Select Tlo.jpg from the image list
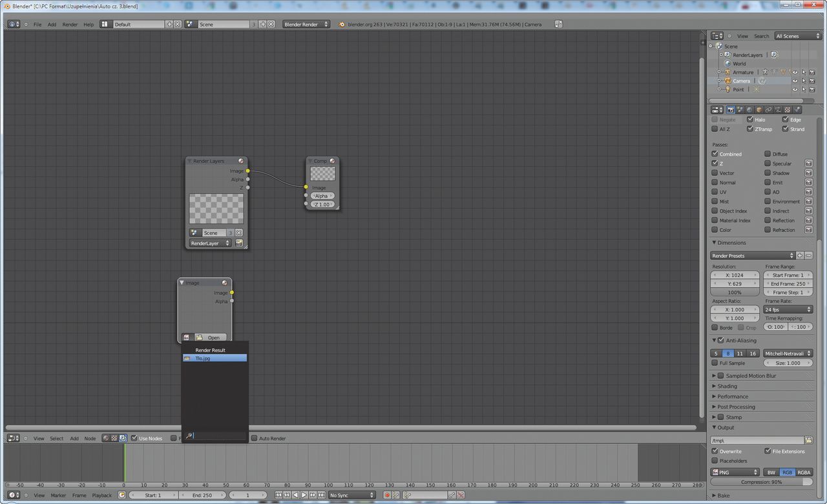The width and height of the screenshot is (827, 504). pyautogui.click(x=215, y=358)
